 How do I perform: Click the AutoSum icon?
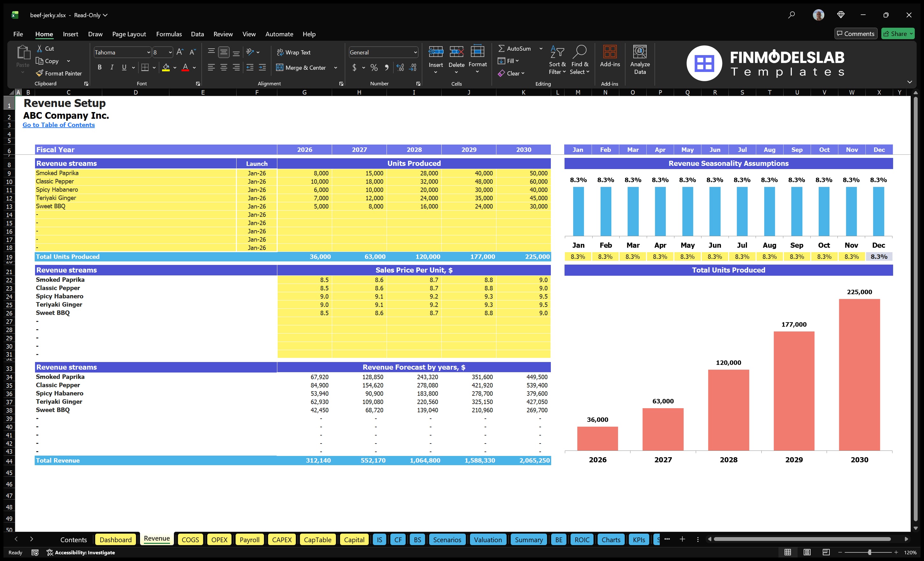(502, 48)
